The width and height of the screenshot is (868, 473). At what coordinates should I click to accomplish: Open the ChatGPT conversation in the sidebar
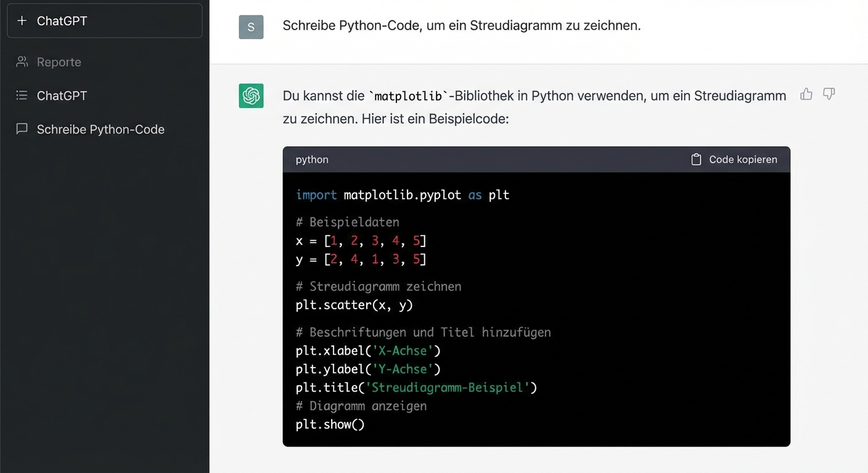click(62, 95)
